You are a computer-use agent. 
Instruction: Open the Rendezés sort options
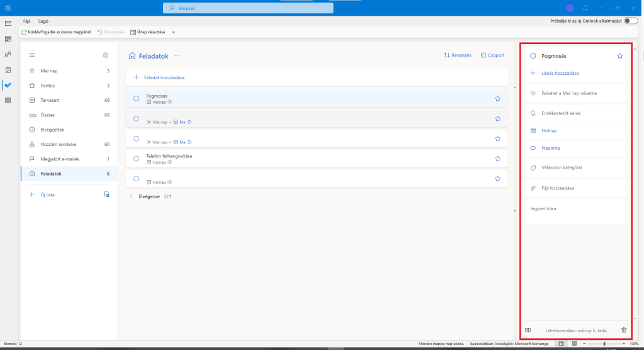(458, 55)
